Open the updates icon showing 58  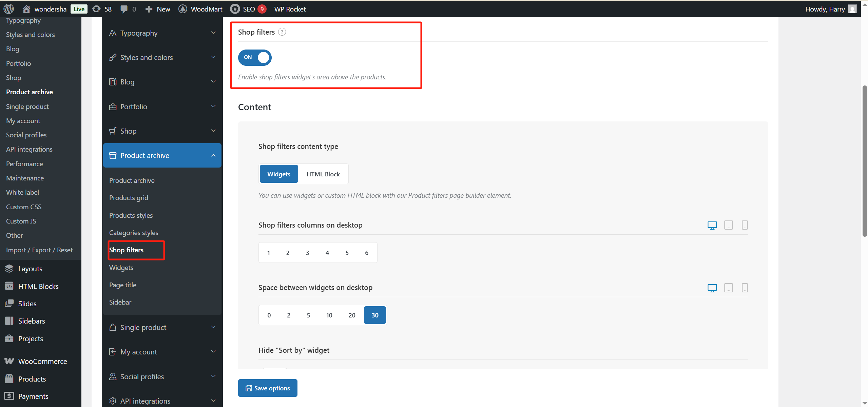102,9
